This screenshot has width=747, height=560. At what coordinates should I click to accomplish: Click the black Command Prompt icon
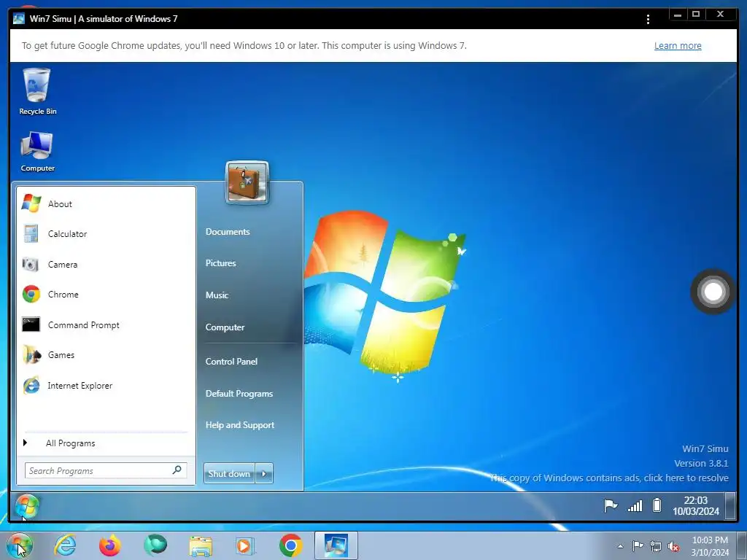tap(31, 324)
